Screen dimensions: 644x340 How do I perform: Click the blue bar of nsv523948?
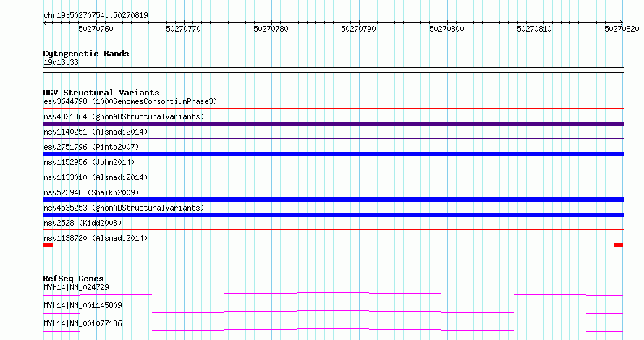click(333, 200)
